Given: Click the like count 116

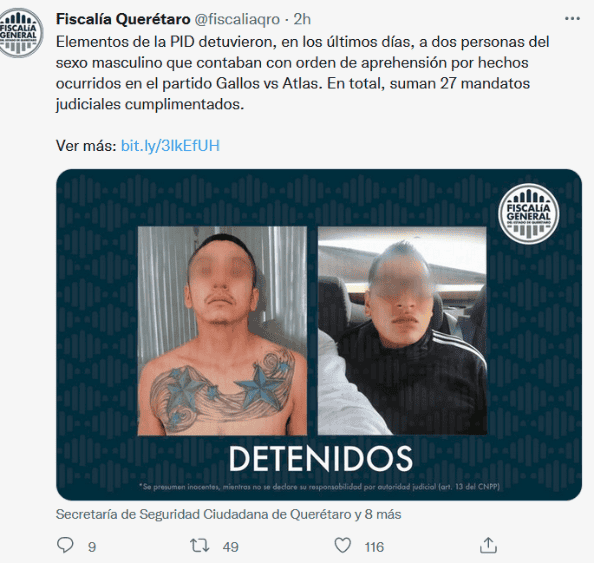Looking at the screenshot, I should [374, 547].
